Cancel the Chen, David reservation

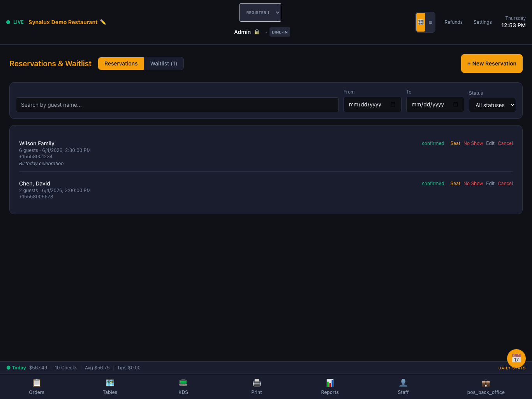[505, 184]
